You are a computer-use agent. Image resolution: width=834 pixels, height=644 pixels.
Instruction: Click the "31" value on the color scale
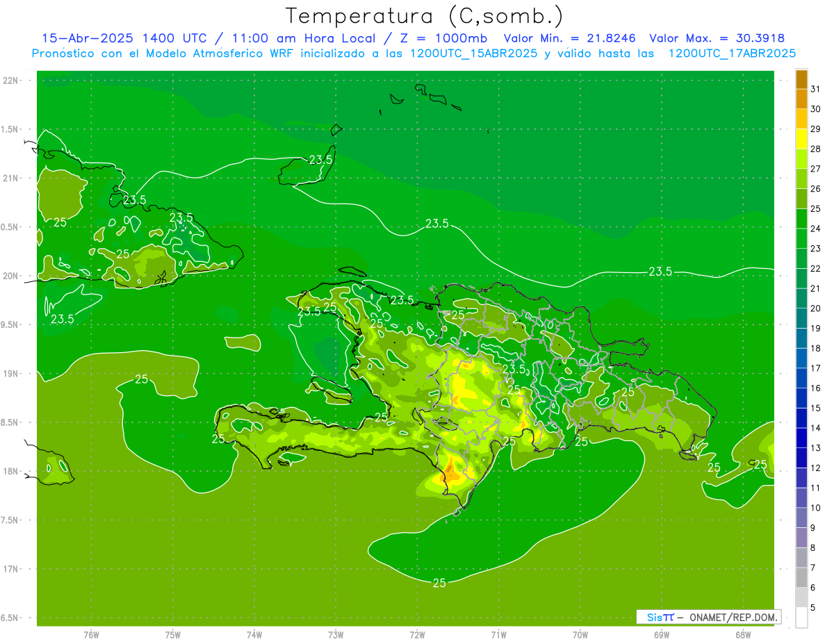(x=815, y=89)
